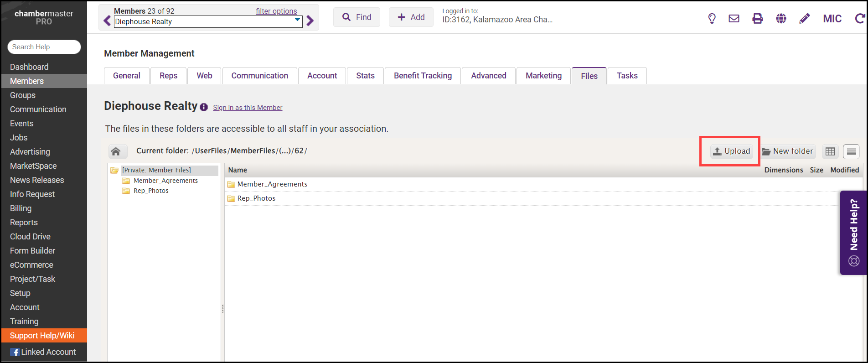Click the printer icon in header
Screen dimensions: 868x363
(757, 19)
